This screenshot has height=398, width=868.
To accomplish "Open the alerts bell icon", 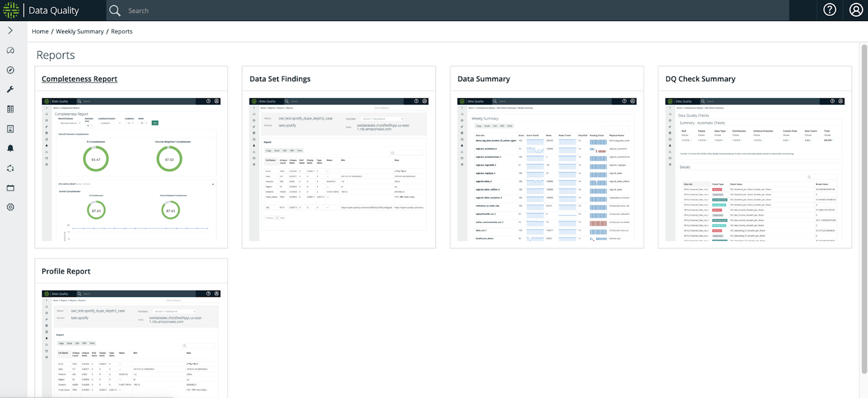I will 10,148.
